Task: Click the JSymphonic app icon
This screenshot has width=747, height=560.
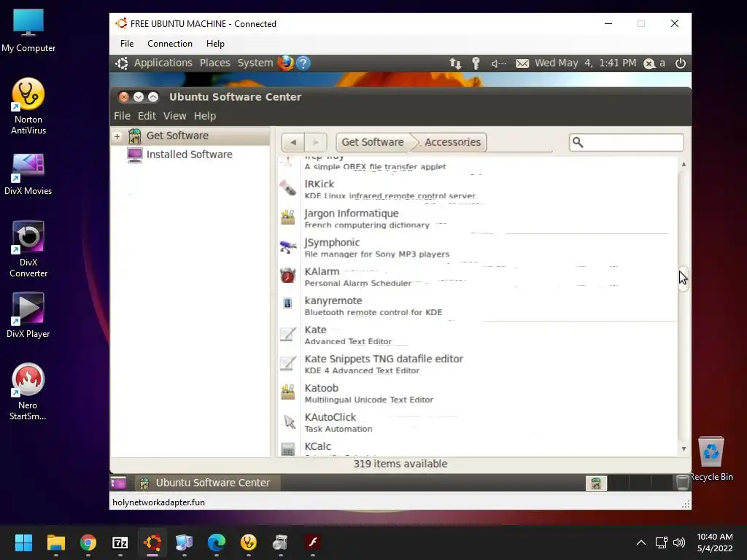Action: click(287, 246)
